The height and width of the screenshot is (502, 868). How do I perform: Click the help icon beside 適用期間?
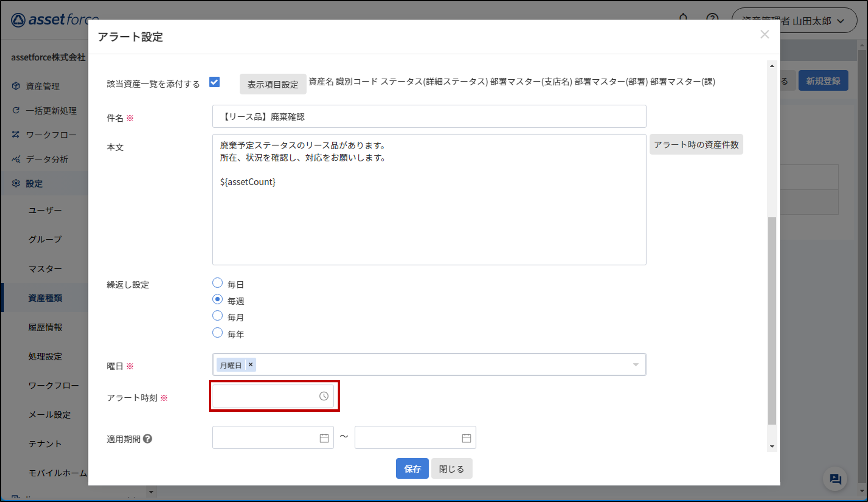[147, 439]
